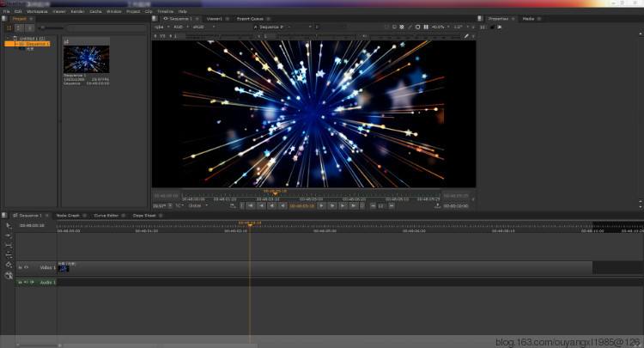Set the out point marker button

362,205
